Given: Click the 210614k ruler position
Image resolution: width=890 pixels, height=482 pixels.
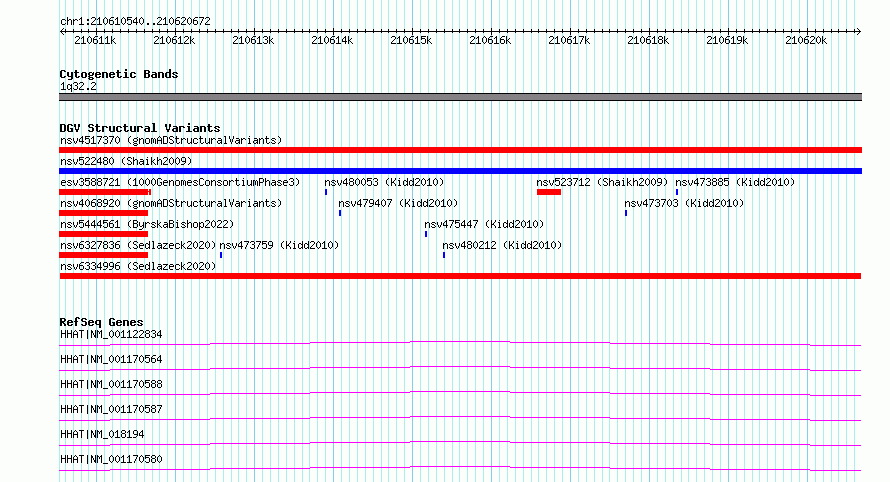Looking at the screenshot, I should tap(332, 40).
